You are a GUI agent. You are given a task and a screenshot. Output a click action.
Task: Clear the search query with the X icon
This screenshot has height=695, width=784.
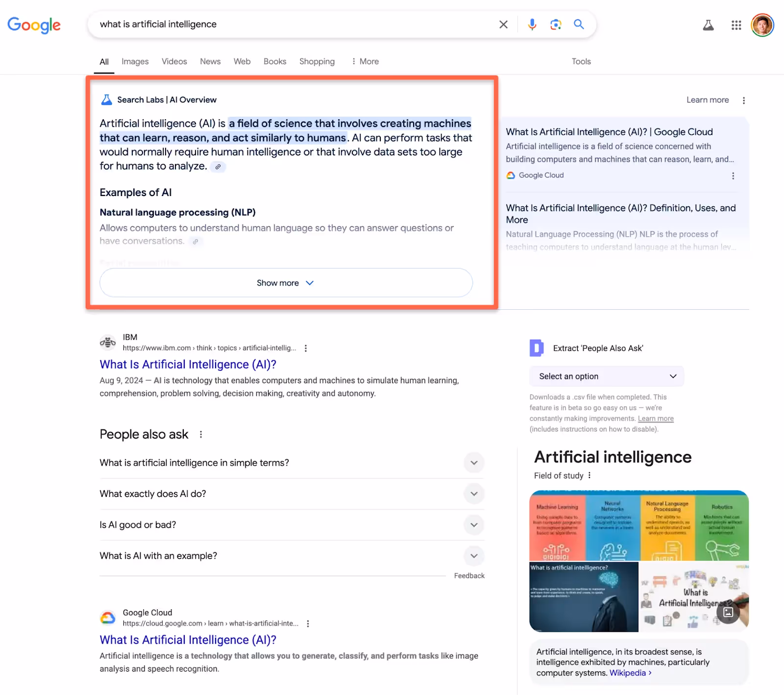[503, 25]
